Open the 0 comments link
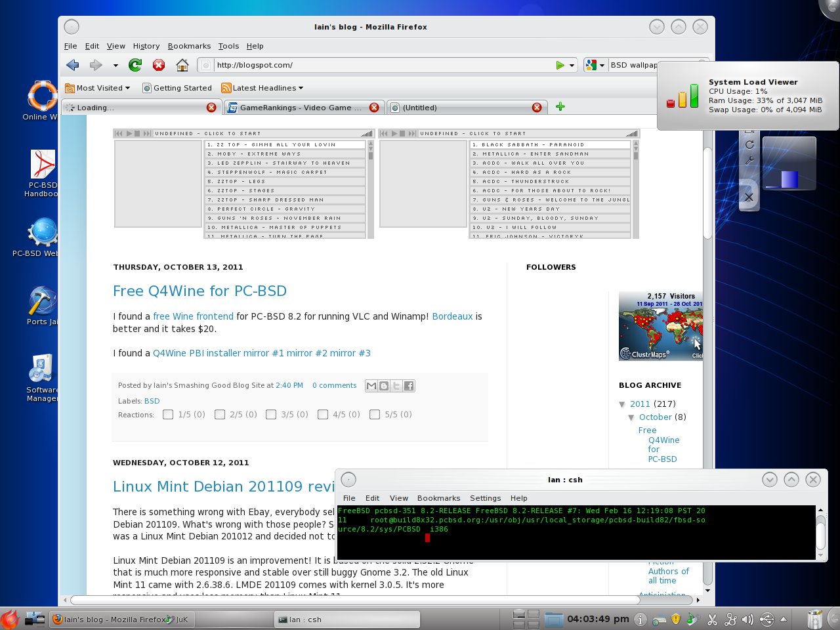 pos(334,385)
